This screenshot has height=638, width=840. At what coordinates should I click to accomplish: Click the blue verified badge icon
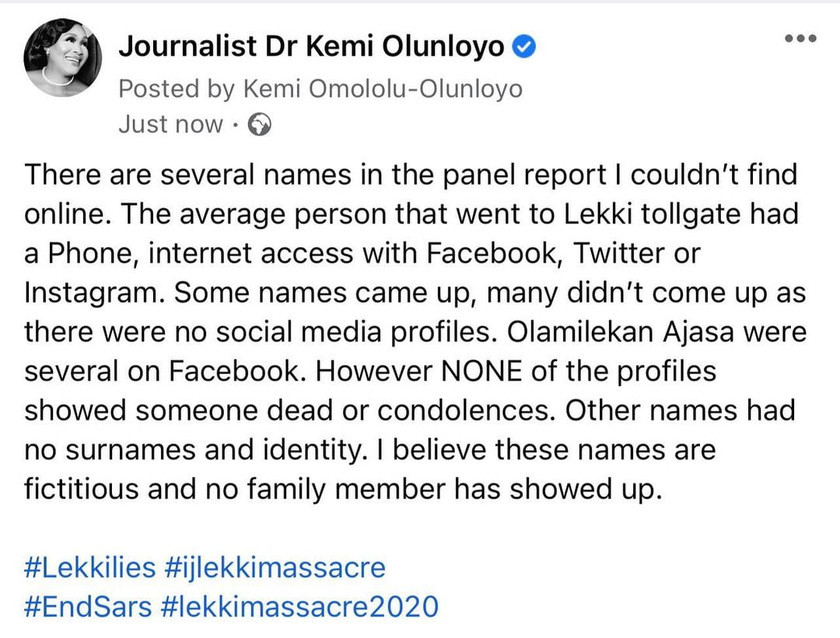click(x=524, y=47)
